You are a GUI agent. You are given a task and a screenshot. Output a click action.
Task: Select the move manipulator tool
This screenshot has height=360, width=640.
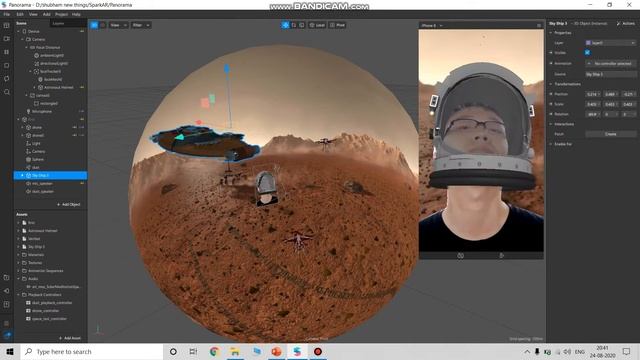pos(285,25)
